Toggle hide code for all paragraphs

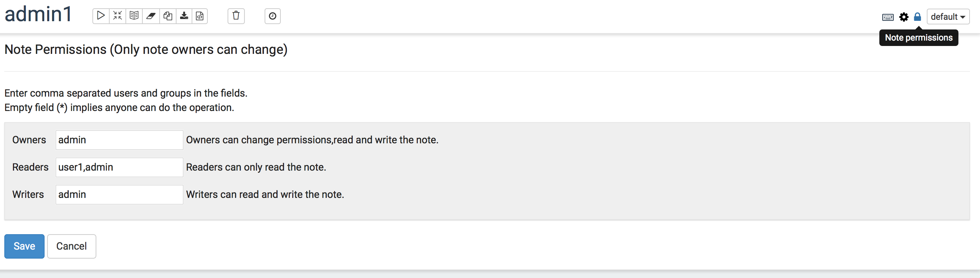point(117,16)
